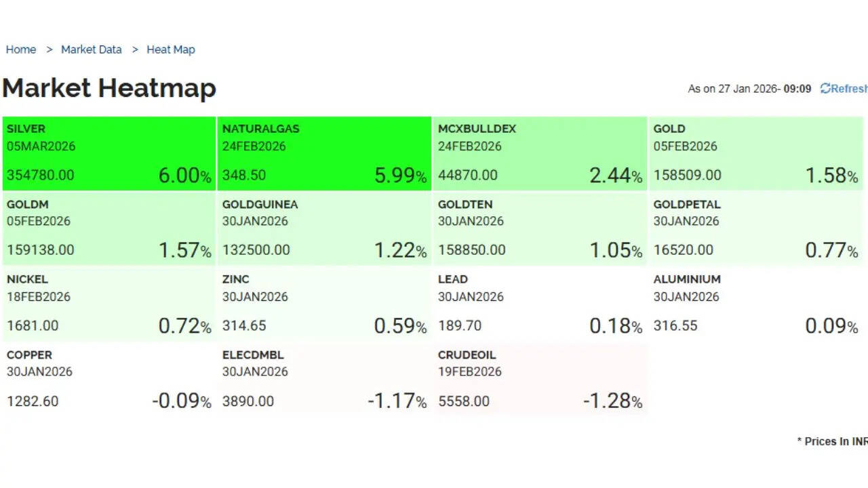Click the ALUMINIUM tile

(x=755, y=304)
